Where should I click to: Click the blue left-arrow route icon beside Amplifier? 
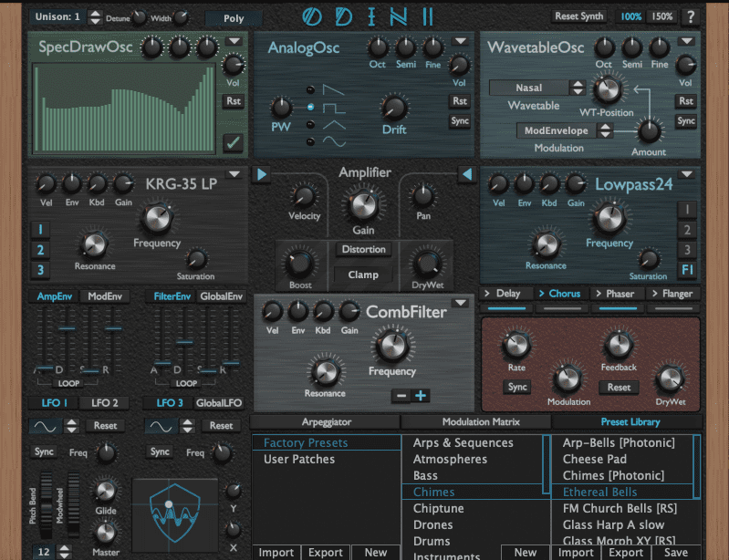[467, 175]
